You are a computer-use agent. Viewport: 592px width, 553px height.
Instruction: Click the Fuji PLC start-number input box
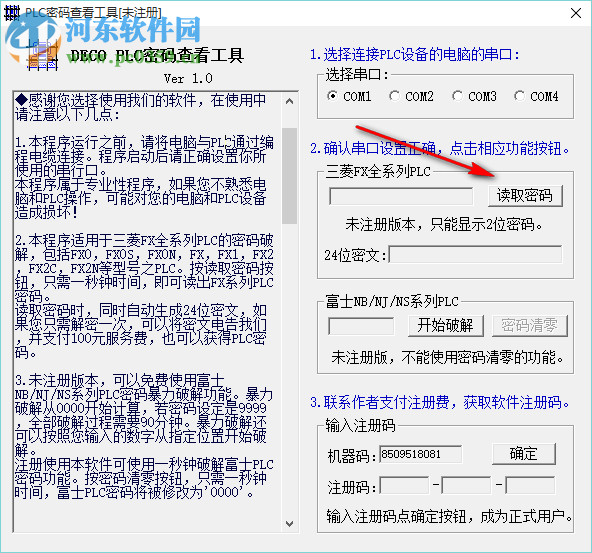(361, 326)
